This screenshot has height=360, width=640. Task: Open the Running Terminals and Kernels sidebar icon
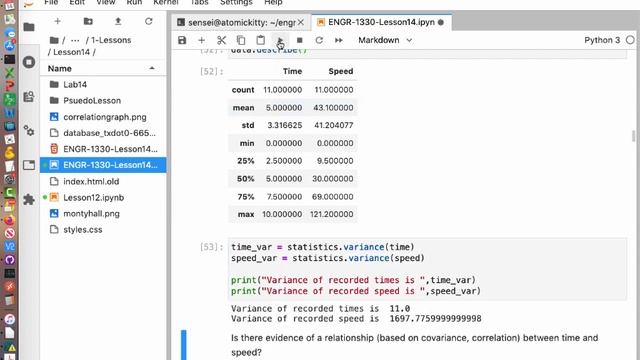[x=29, y=62]
